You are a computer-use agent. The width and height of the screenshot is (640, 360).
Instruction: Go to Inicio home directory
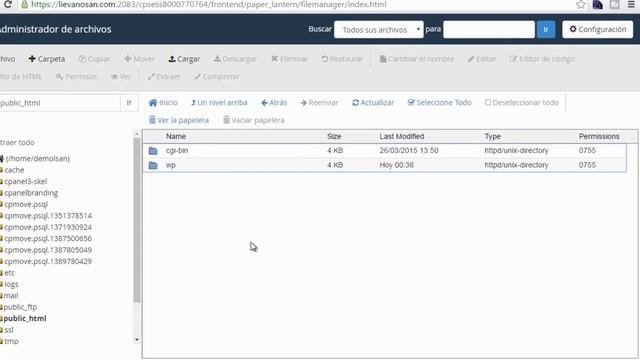(x=163, y=102)
